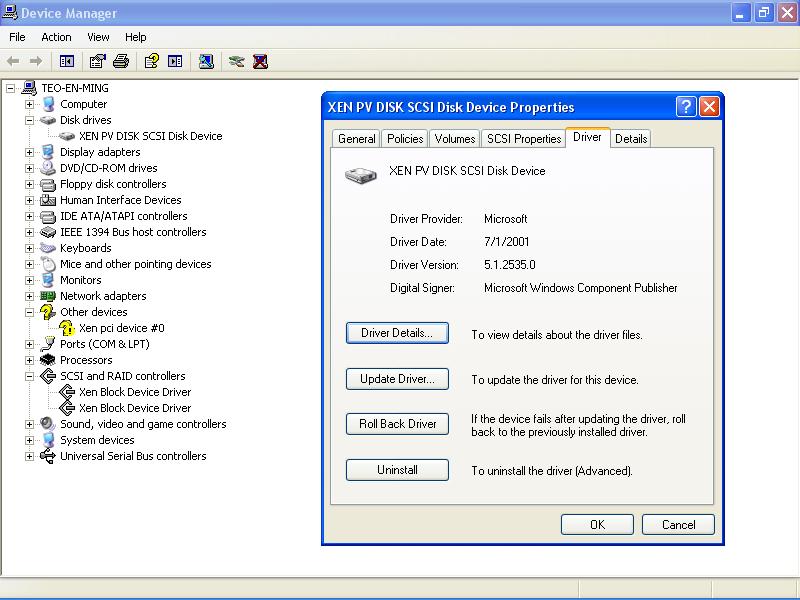Click Show/Hide Console Tree icon

tap(67, 61)
